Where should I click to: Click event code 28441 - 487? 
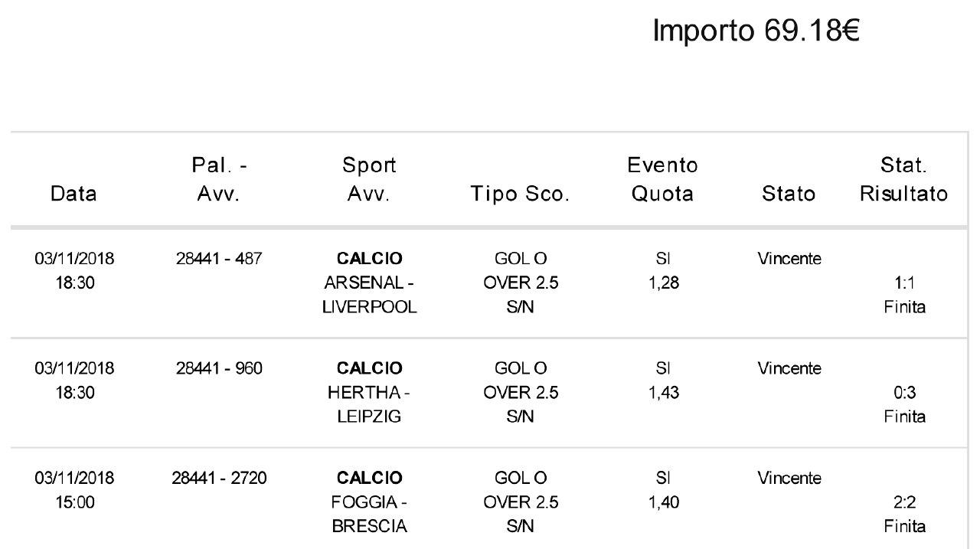219,259
